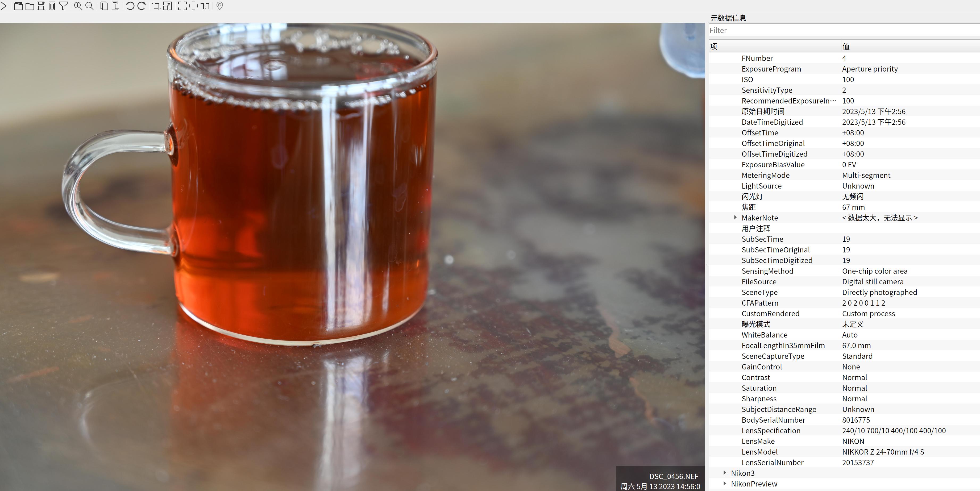The width and height of the screenshot is (980, 491).
Task: Open the funnel filter icon
Action: point(63,6)
